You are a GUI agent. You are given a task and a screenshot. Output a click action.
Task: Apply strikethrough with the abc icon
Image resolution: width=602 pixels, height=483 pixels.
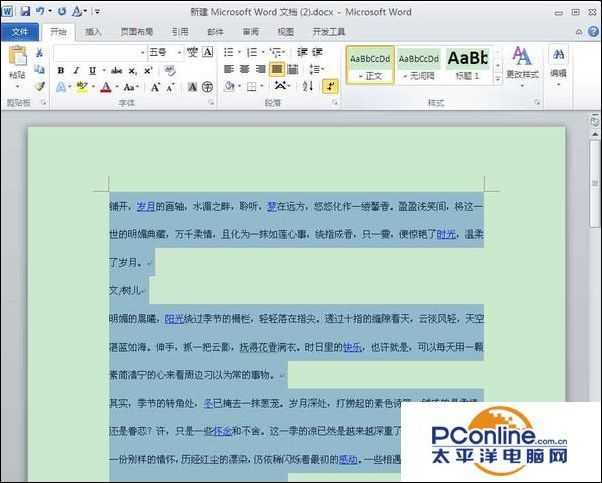click(x=116, y=70)
